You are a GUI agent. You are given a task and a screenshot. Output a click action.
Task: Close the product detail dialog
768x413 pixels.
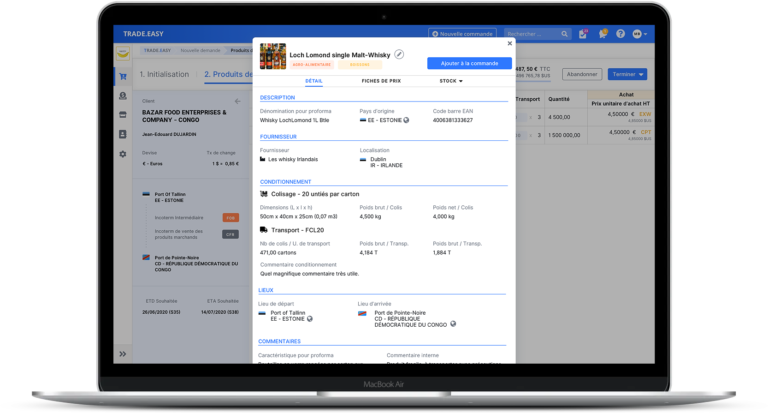tap(509, 44)
